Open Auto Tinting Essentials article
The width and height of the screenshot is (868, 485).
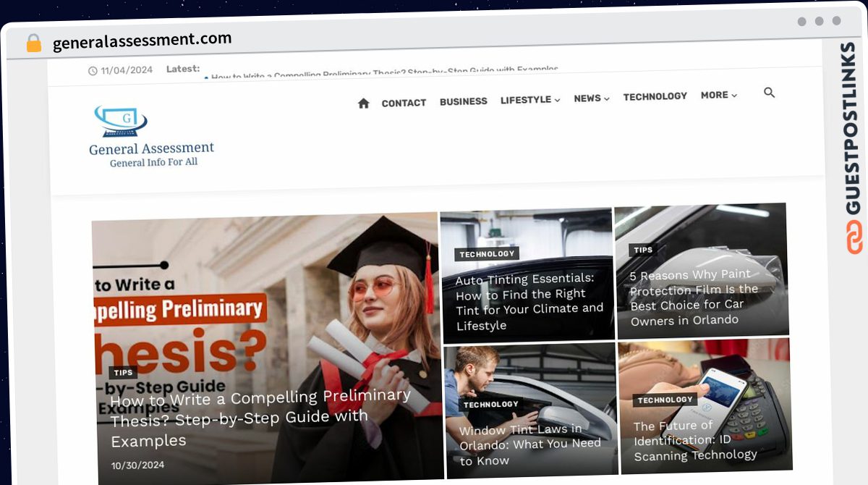pyautogui.click(x=528, y=302)
